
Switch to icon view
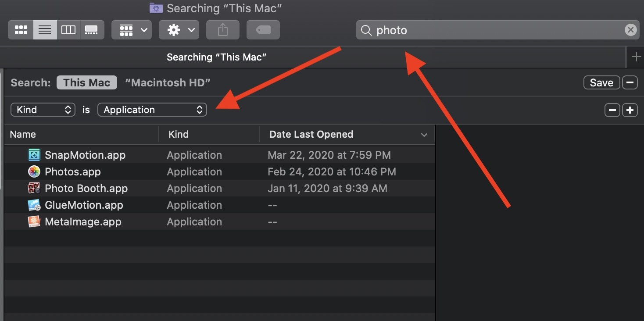(21, 30)
